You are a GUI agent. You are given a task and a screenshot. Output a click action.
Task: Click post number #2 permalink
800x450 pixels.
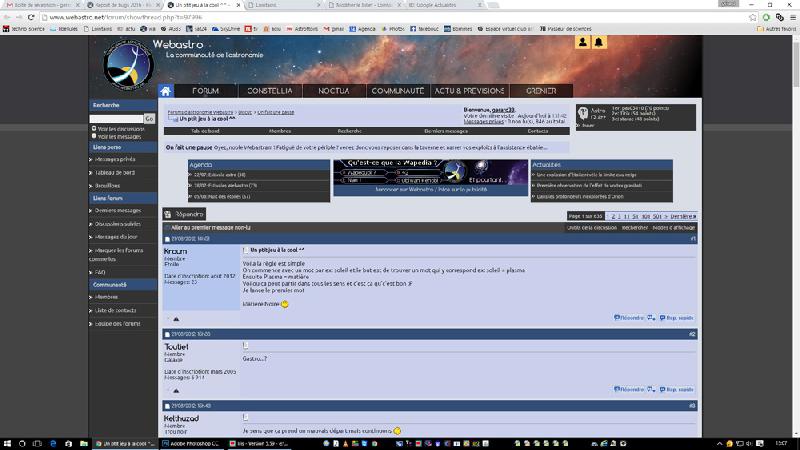tap(692, 334)
